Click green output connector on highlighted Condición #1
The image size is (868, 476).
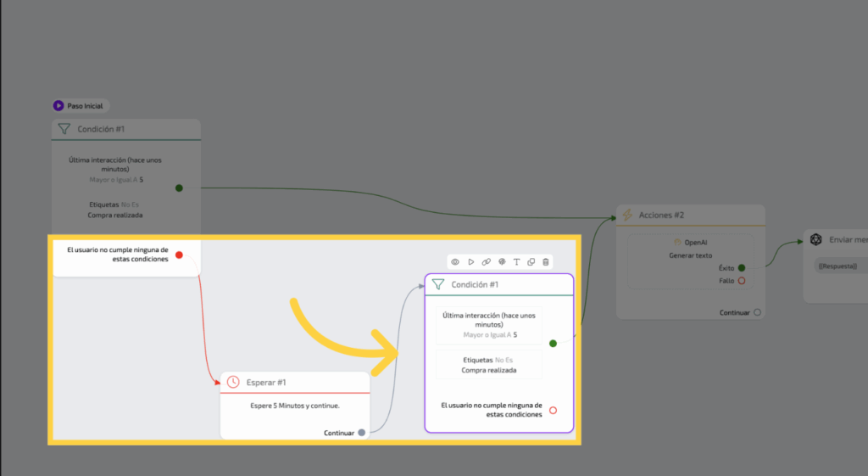click(x=553, y=344)
